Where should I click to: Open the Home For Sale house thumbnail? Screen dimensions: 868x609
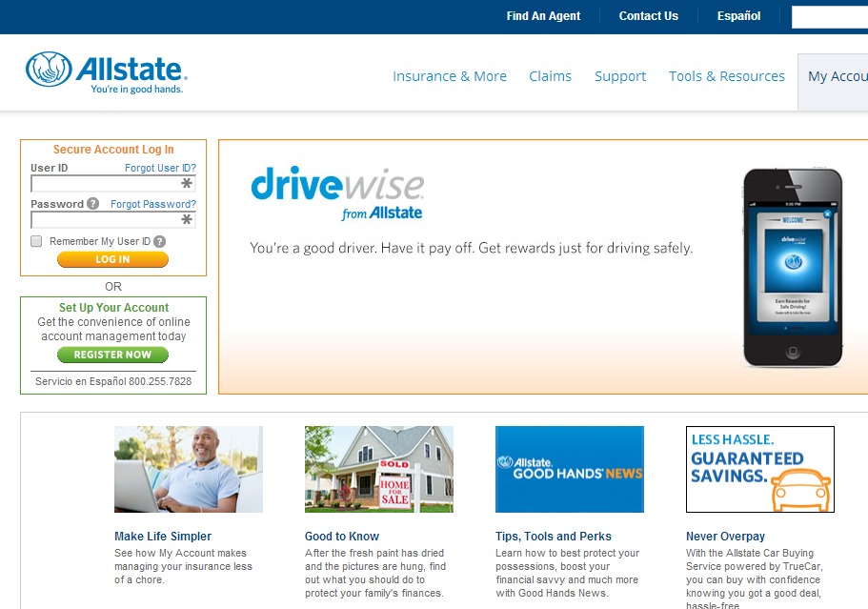pyautogui.click(x=379, y=469)
